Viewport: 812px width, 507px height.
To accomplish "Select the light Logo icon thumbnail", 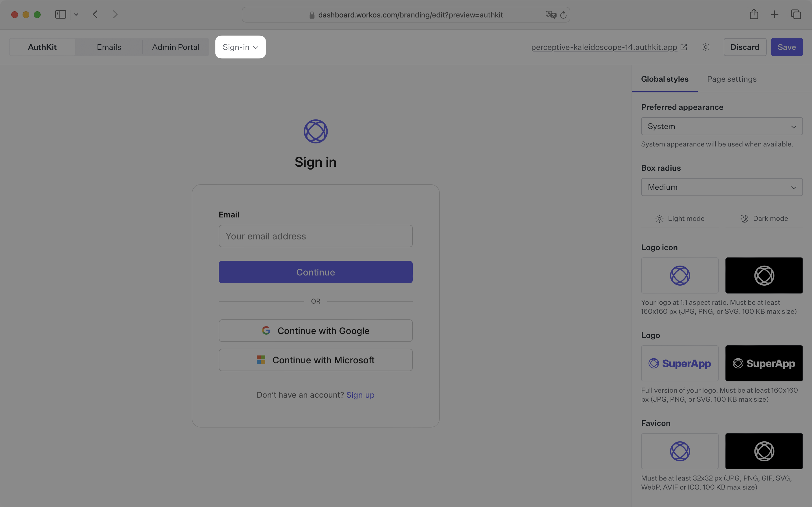I will [679, 275].
